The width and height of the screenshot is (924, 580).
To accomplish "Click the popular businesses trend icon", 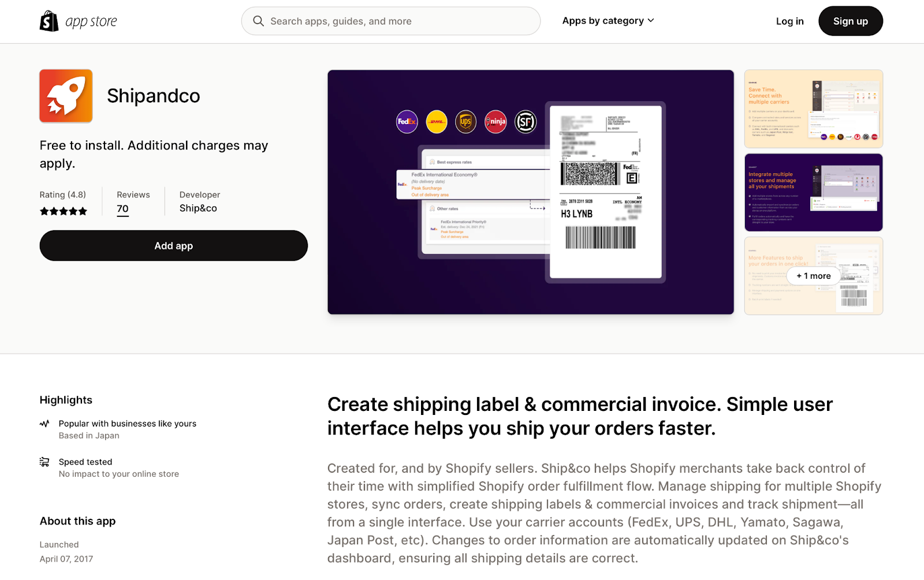I will click(x=44, y=424).
